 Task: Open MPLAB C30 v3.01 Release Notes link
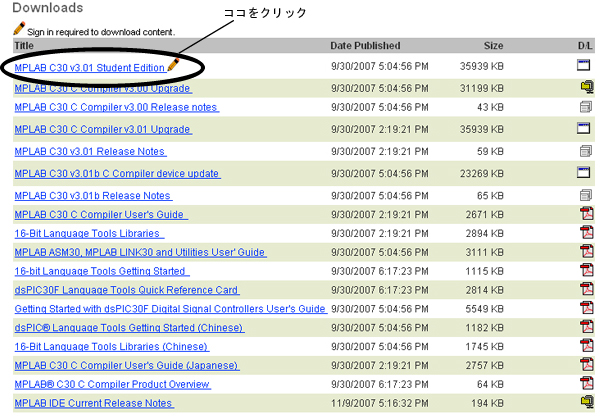point(91,152)
